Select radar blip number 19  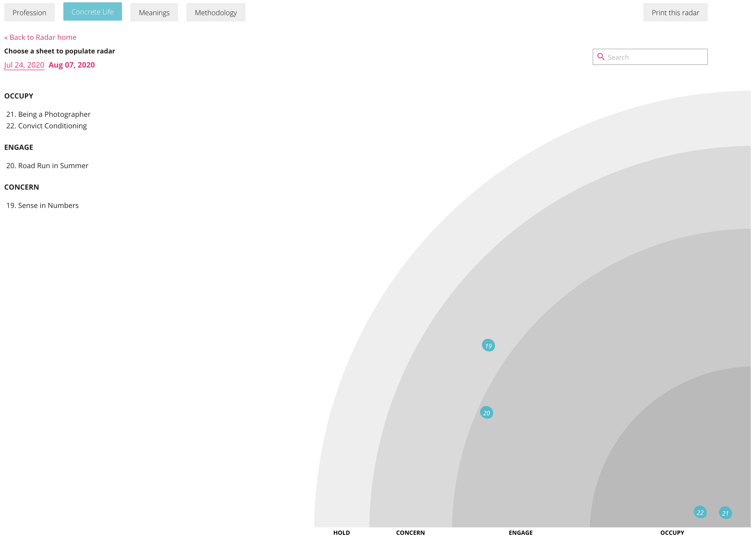pyautogui.click(x=488, y=345)
